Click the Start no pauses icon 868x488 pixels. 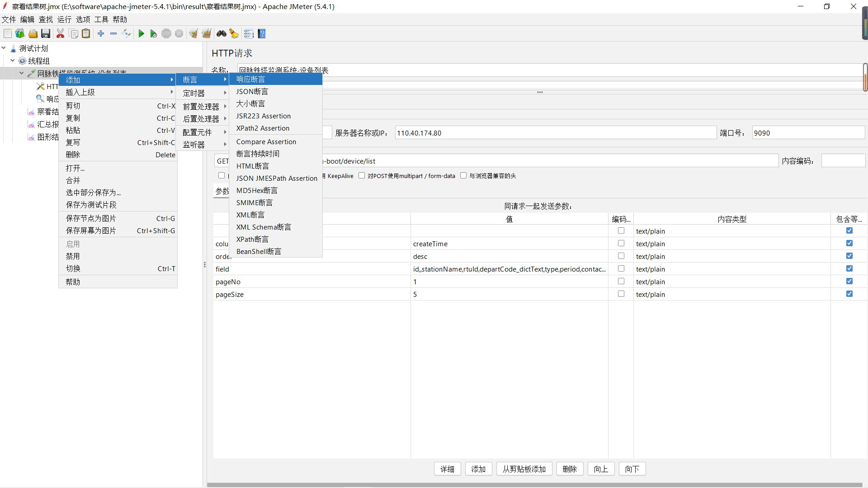pos(154,34)
